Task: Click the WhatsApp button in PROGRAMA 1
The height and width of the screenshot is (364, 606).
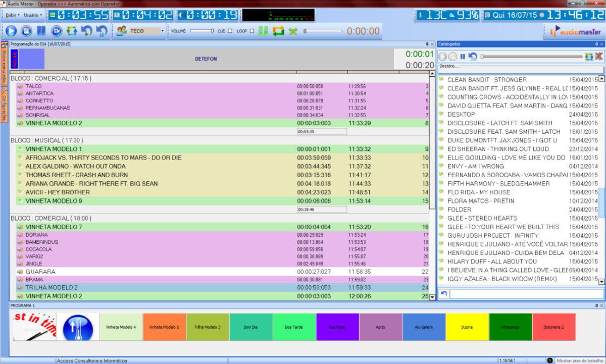Action: tap(511, 327)
